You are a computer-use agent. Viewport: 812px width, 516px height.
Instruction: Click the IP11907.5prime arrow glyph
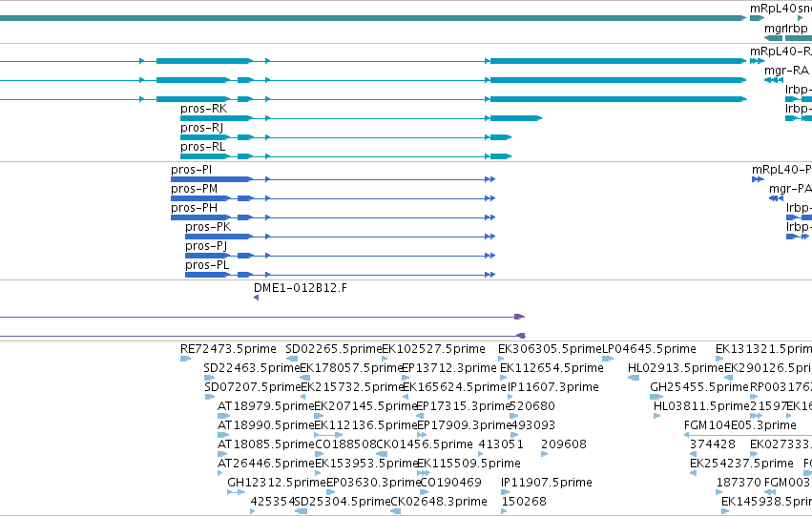pyautogui.click(x=505, y=493)
